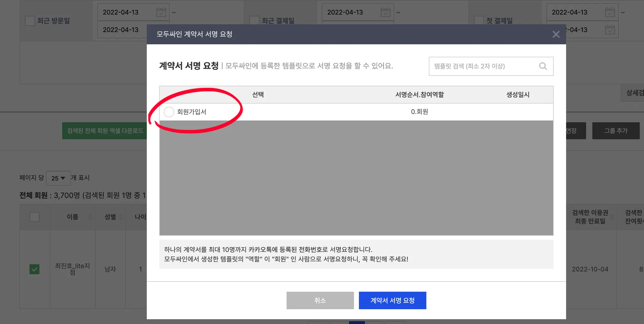The image size is (644, 324).
Task: Open calendar for 최근 결제일 start date
Action: 386,12
